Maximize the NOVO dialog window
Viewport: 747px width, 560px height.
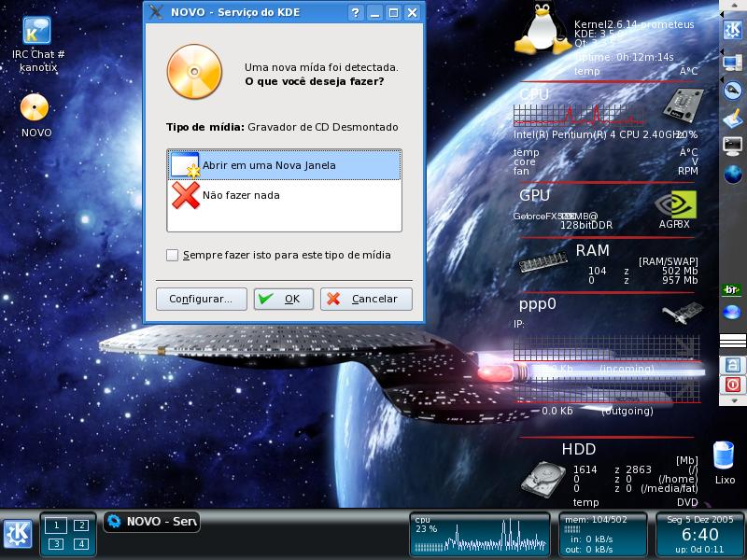click(x=393, y=13)
